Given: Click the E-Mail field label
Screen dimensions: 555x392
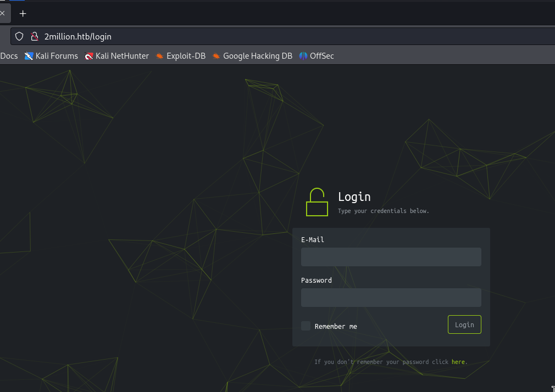Looking at the screenshot, I should (313, 240).
